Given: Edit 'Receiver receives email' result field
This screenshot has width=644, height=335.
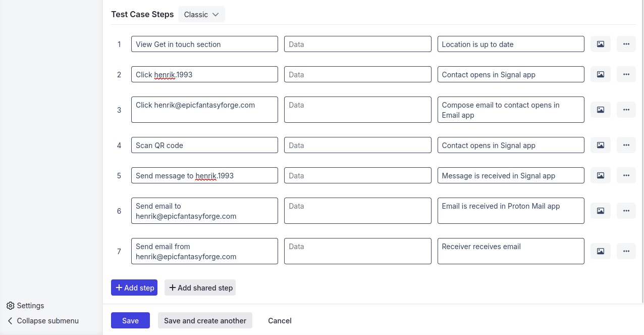Looking at the screenshot, I should point(511,251).
